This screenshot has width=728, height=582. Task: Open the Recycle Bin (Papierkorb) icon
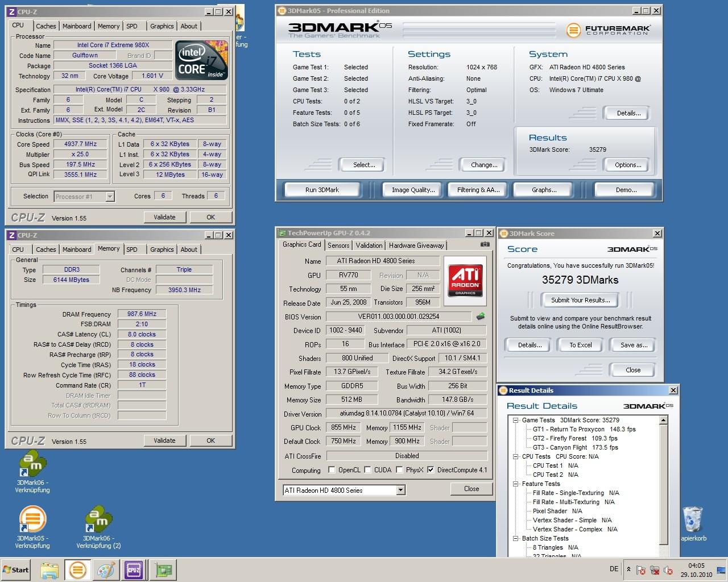pos(693,523)
